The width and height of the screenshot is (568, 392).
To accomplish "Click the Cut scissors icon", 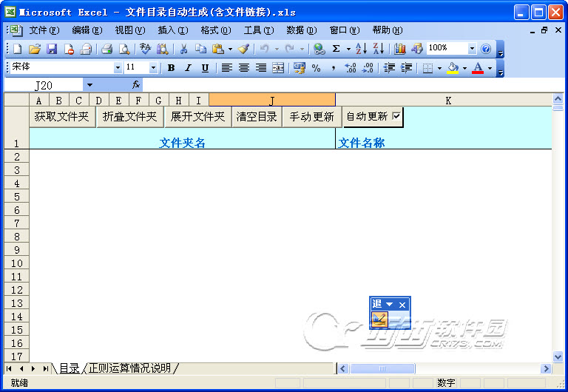I will point(183,49).
